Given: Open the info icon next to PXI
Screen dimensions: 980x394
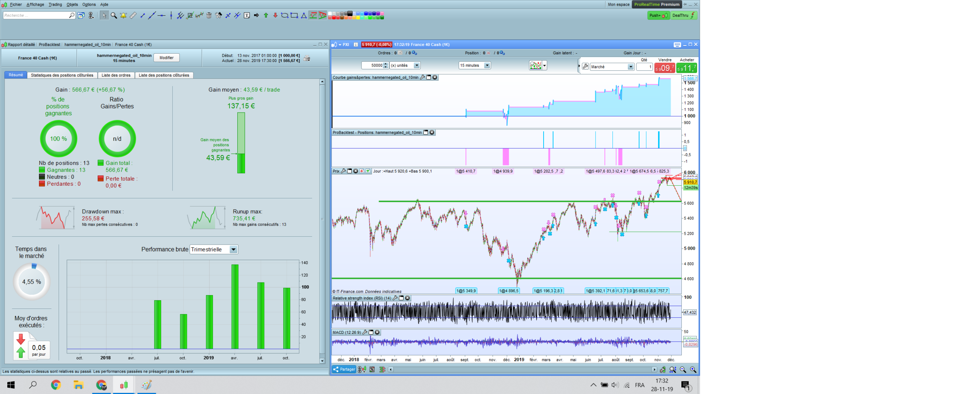Looking at the screenshot, I should 356,45.
